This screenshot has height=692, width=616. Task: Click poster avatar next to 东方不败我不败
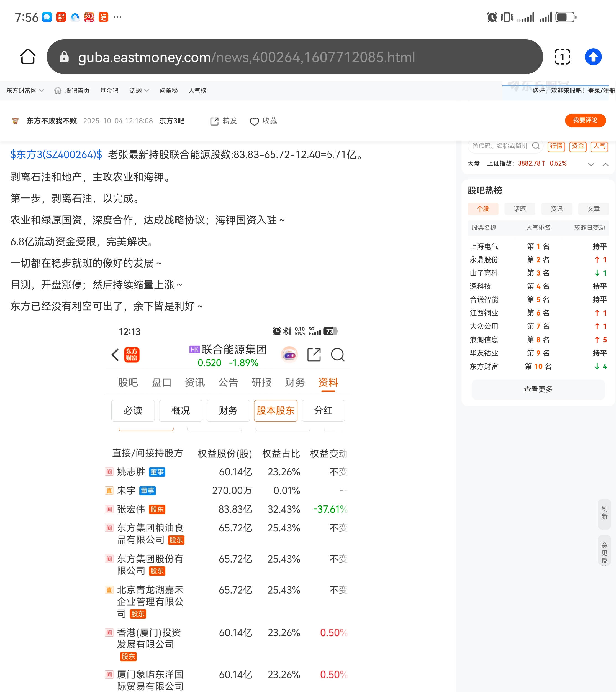pyautogui.click(x=15, y=121)
